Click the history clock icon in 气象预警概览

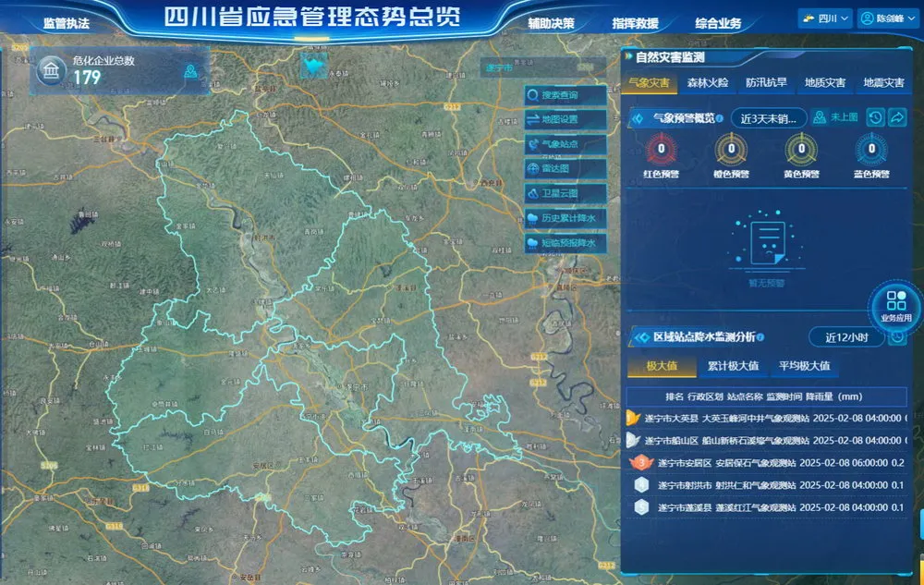coord(874,117)
